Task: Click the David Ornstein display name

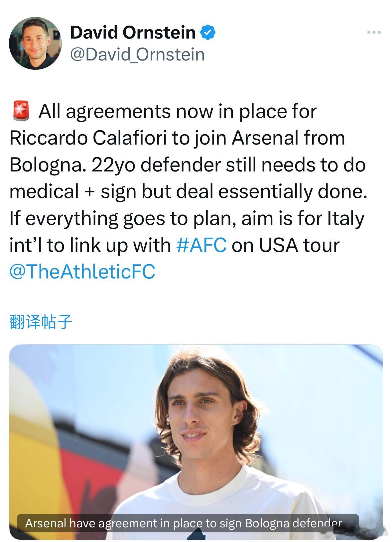Action: click(133, 32)
